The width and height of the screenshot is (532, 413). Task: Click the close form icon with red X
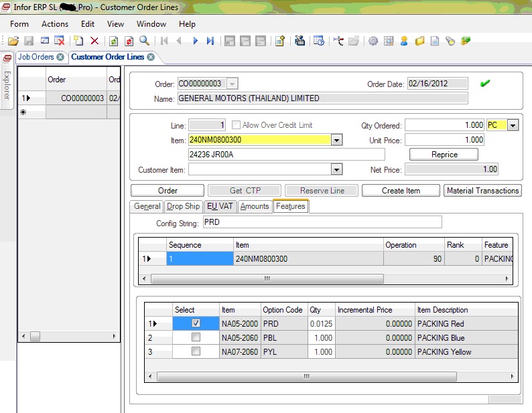click(x=60, y=41)
